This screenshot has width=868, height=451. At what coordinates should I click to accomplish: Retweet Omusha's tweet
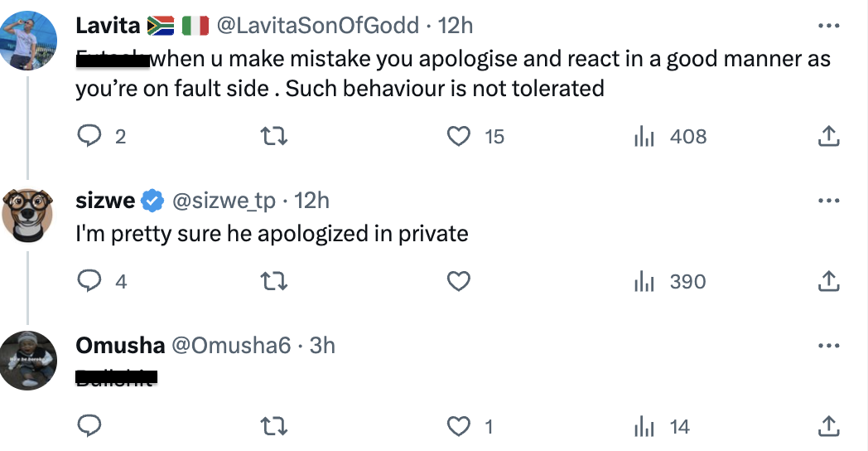point(274,427)
